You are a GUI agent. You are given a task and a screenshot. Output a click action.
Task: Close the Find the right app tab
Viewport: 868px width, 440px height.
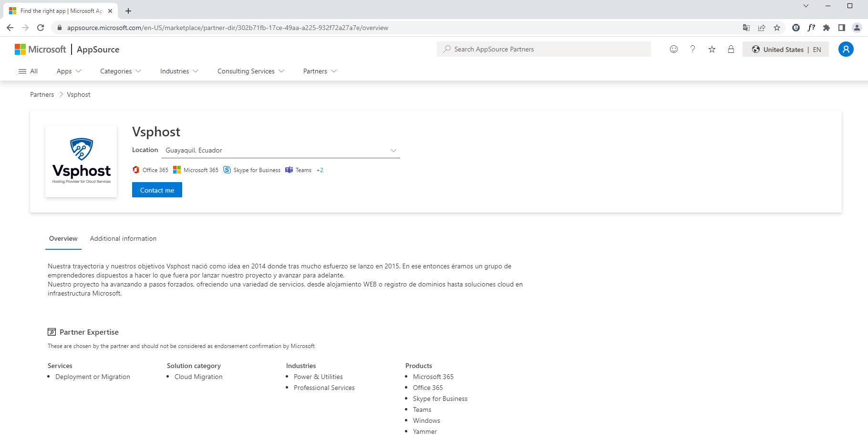(110, 11)
